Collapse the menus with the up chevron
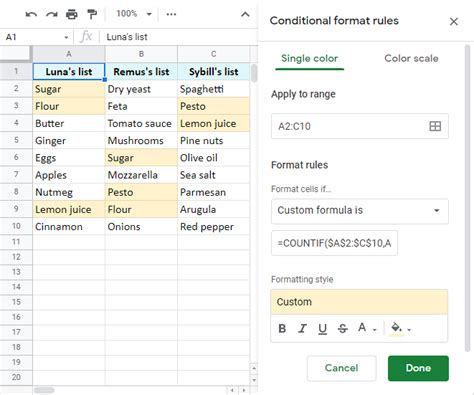 point(245,14)
